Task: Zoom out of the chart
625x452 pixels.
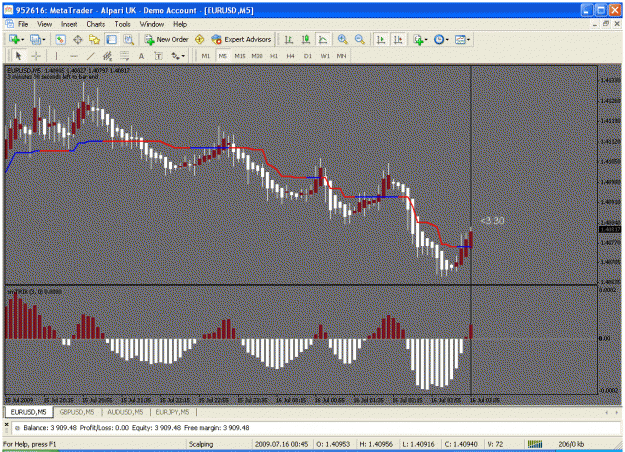Action: (360, 39)
